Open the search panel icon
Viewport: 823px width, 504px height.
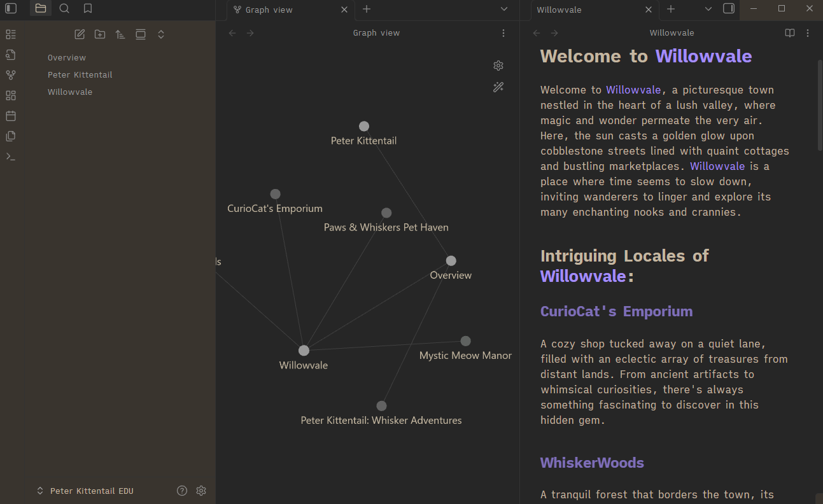[64, 8]
